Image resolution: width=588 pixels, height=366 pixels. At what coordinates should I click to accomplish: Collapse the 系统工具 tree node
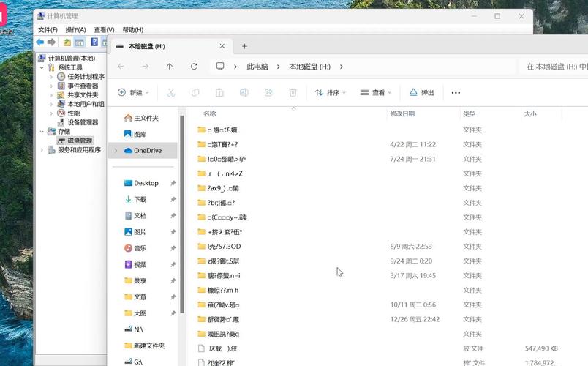[x=42, y=67]
